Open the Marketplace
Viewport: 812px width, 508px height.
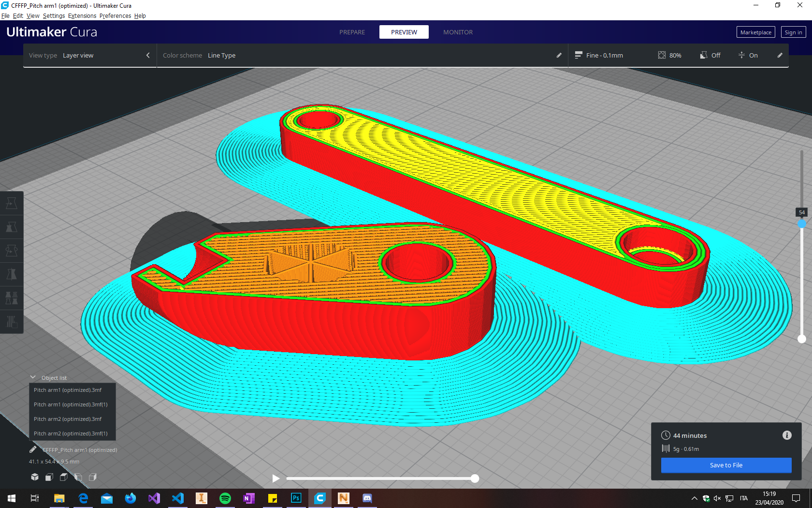(755, 32)
